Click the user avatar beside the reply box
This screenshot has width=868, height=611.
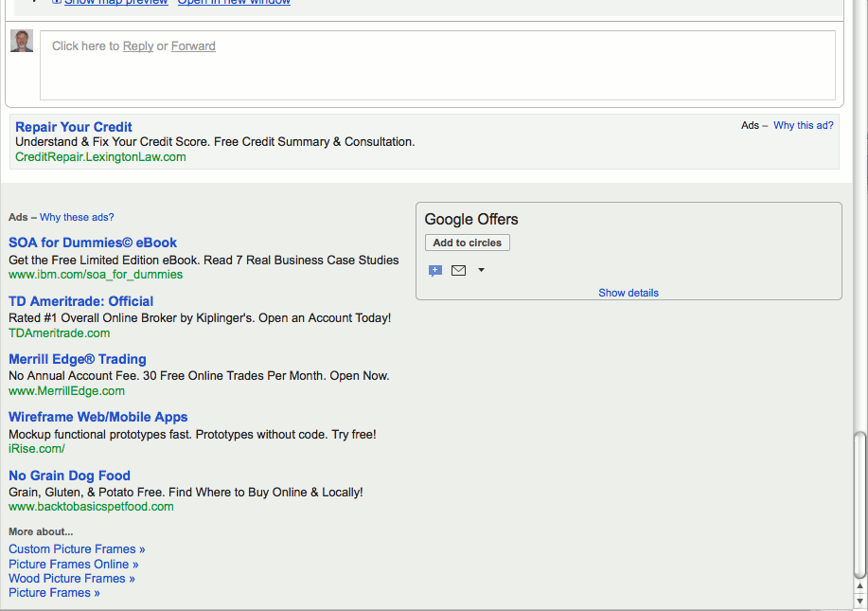pos(22,41)
